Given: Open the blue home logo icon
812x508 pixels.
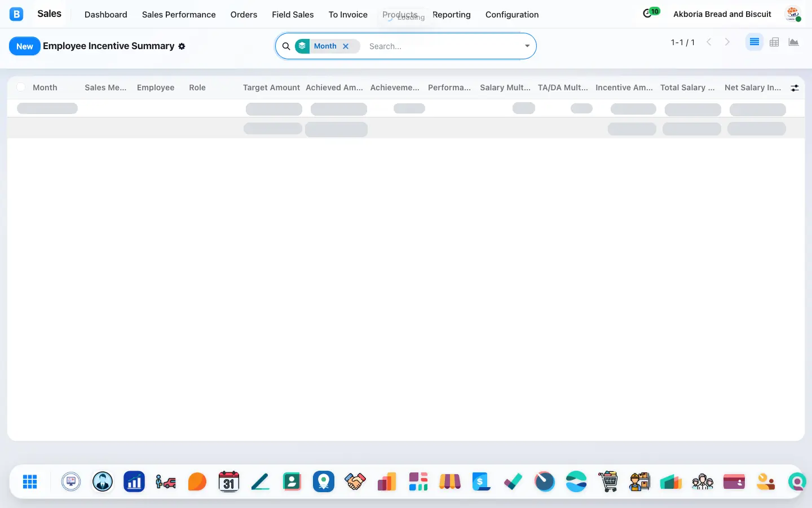Looking at the screenshot, I should tap(16, 14).
